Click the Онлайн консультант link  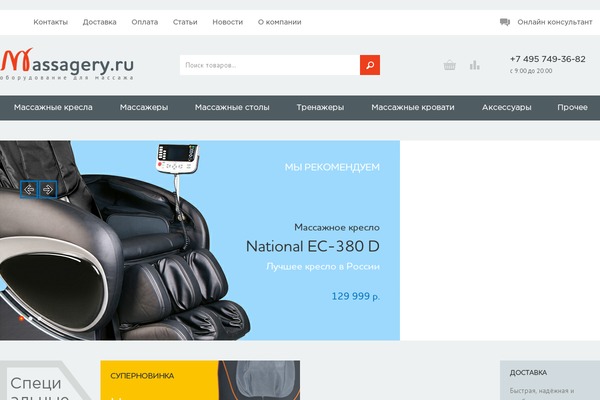click(x=555, y=22)
